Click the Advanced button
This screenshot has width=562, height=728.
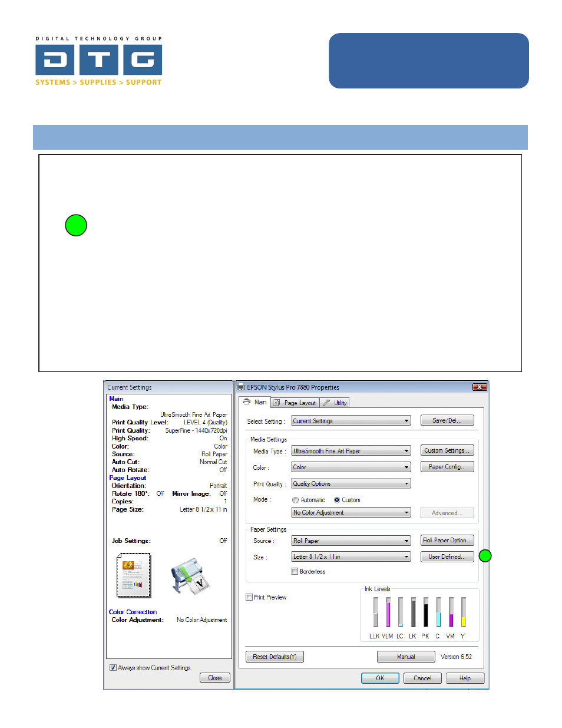click(x=447, y=513)
